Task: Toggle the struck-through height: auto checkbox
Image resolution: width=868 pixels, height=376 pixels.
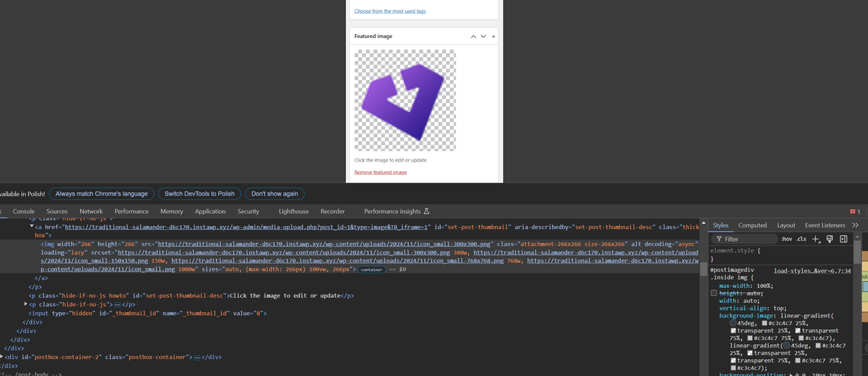Action: (x=714, y=293)
